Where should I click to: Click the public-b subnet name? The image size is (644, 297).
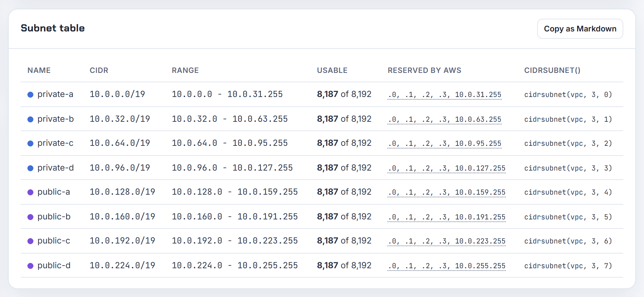[x=54, y=217]
